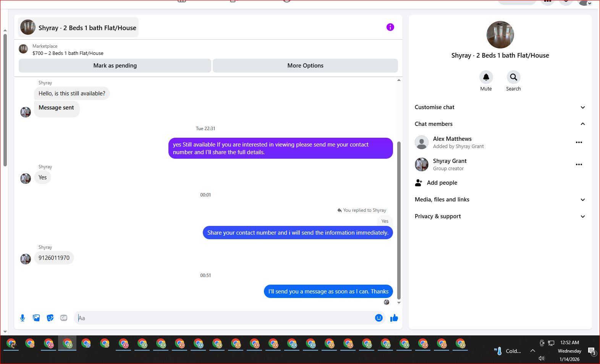Click the purple conversation info icon
This screenshot has width=600, height=364.
[x=390, y=27]
